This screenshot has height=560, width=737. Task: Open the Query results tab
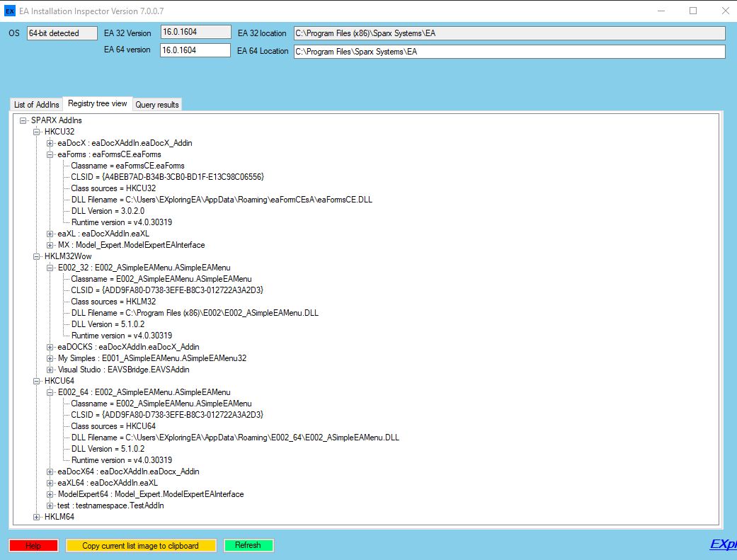(157, 105)
